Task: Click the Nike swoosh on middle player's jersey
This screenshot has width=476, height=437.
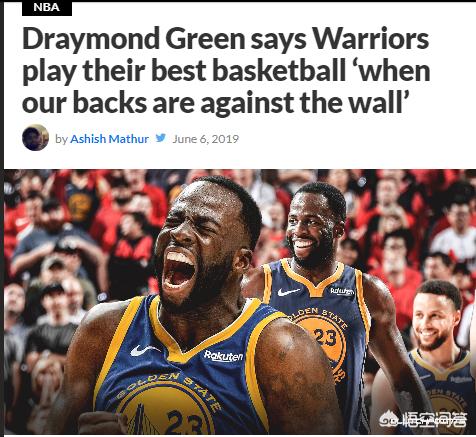Action: pos(288,292)
